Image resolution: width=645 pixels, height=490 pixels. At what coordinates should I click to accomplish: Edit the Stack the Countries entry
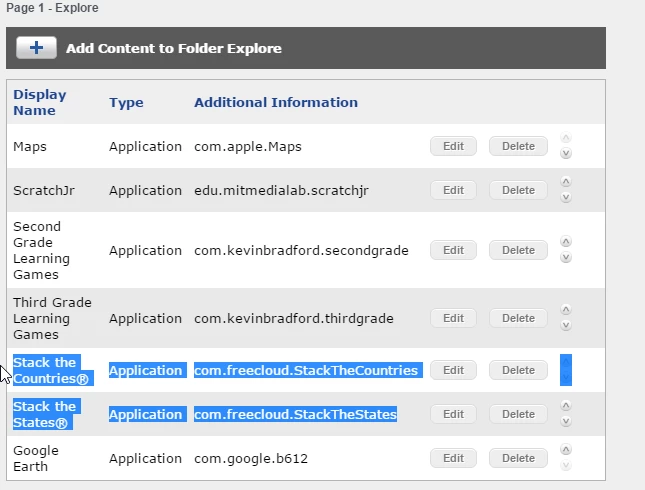[x=453, y=370]
